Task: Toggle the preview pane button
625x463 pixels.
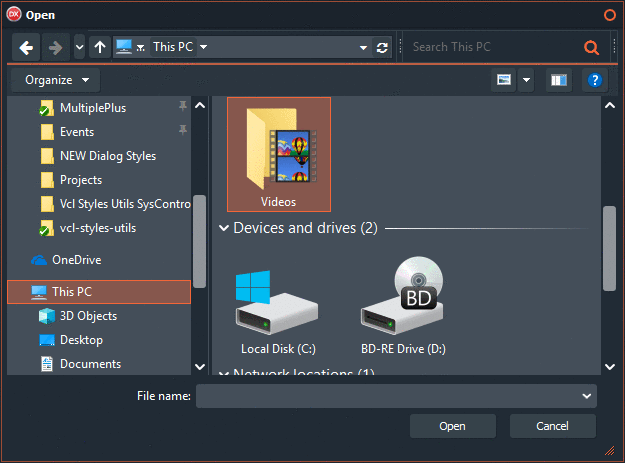Action: click(558, 80)
